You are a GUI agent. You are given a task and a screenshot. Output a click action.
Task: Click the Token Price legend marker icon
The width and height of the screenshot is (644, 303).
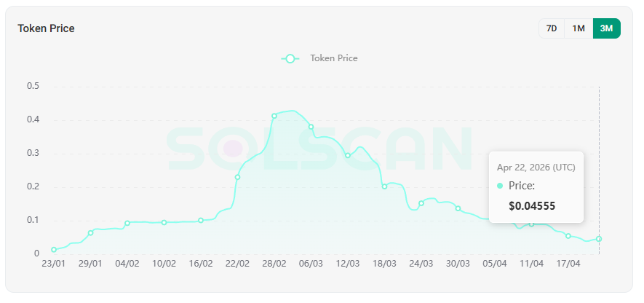(291, 58)
